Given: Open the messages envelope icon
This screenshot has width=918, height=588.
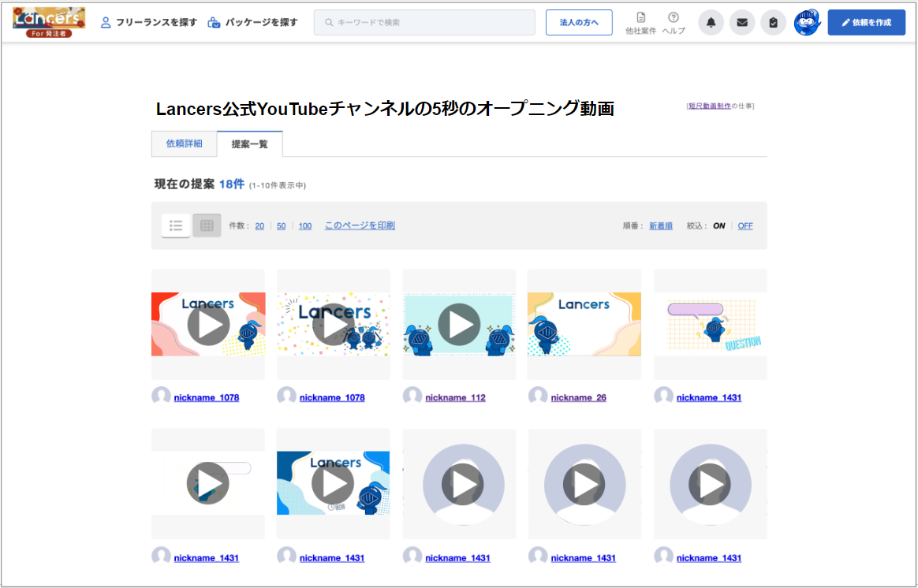Looking at the screenshot, I should pos(742,22).
